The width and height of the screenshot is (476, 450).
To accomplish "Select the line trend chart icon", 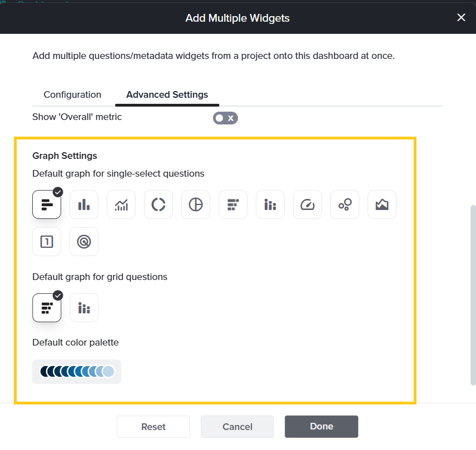I will (121, 204).
